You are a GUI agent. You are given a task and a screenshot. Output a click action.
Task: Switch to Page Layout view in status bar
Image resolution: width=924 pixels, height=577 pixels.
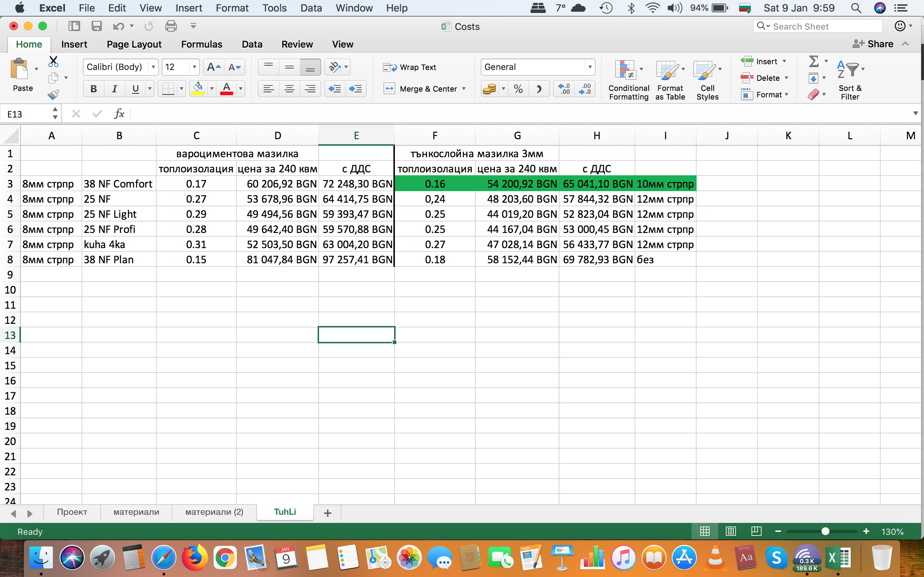[731, 531]
